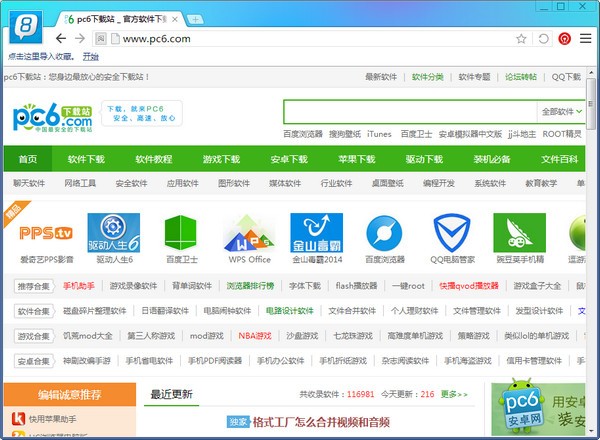600x440 pixels.
Task: Click the pc6 site search input box
Action: pos(408,111)
